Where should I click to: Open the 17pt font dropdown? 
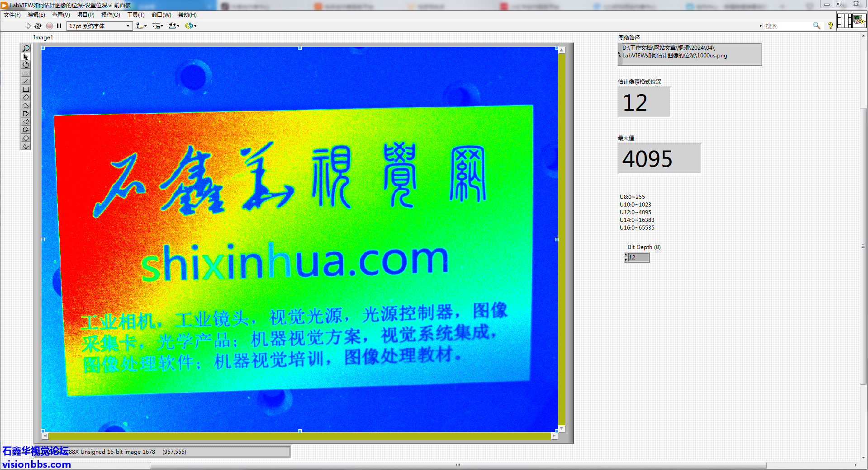(99, 26)
